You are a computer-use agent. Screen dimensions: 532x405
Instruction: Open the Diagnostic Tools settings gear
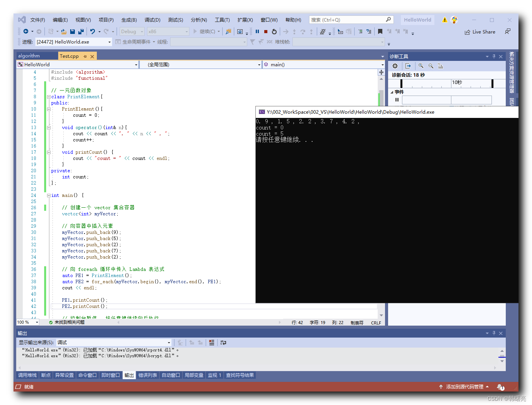coord(395,66)
